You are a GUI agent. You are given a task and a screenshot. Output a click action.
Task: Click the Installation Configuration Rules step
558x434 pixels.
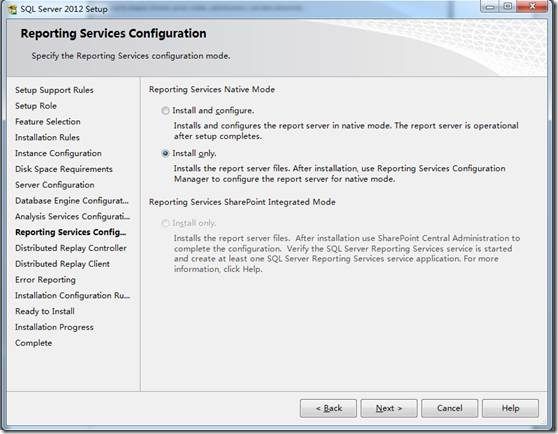tap(73, 296)
